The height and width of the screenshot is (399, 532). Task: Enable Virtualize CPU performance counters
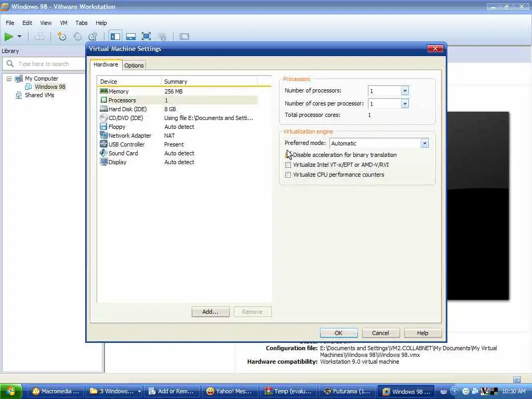click(288, 175)
